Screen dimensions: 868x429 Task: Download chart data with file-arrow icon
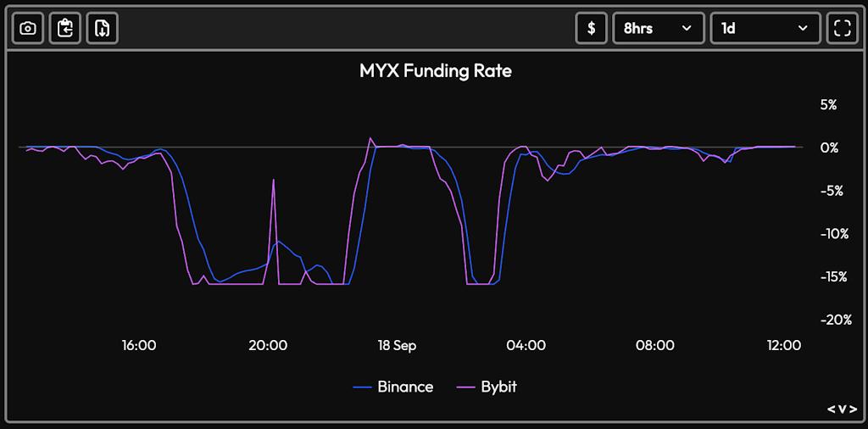pos(102,28)
